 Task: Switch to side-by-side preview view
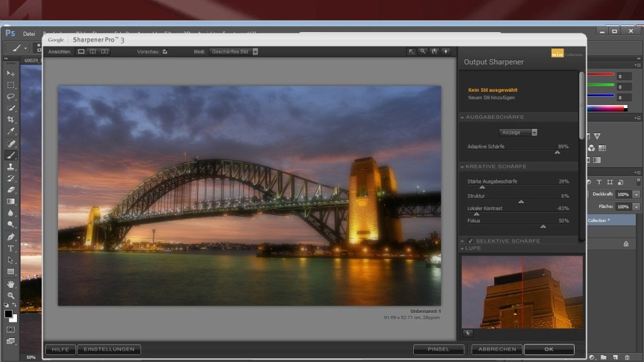tap(105, 52)
